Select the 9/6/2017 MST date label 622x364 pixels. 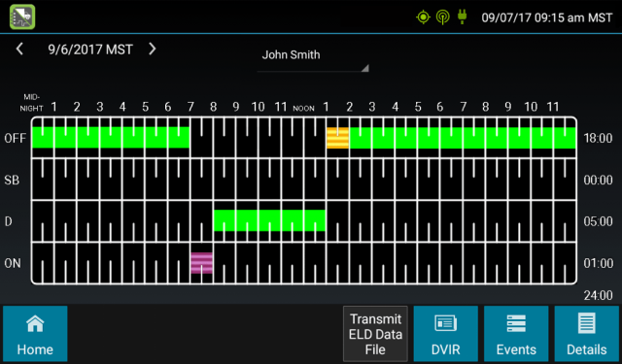tap(90, 50)
